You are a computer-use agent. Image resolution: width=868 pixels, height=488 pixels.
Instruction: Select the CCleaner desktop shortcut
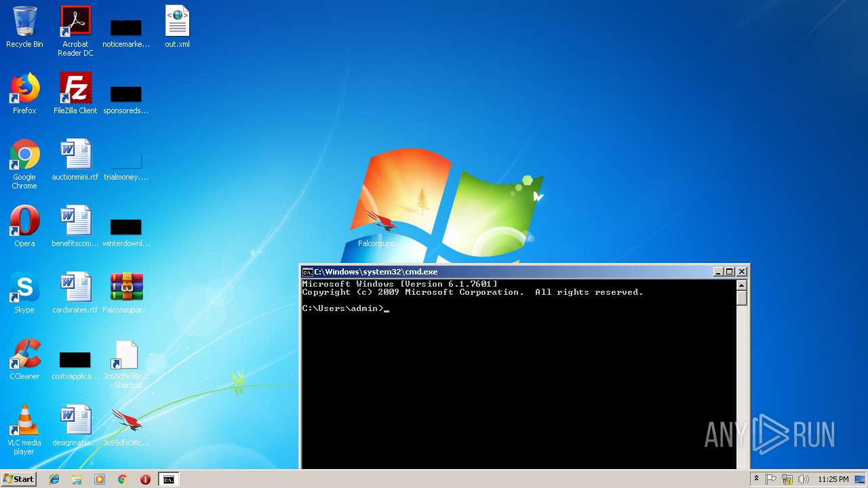click(24, 359)
